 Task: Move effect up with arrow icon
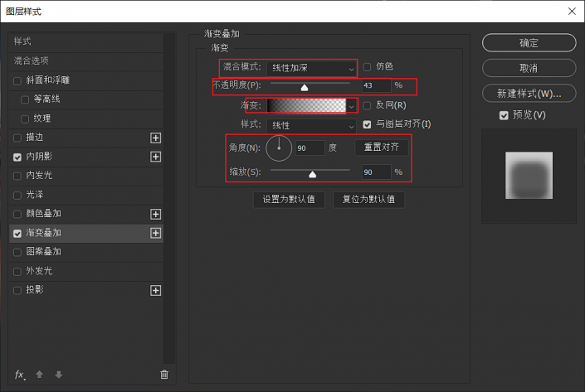tap(40, 375)
